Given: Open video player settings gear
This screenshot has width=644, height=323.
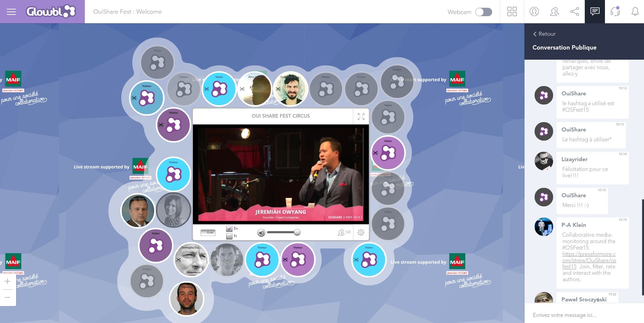Looking at the screenshot, I should tap(361, 232).
